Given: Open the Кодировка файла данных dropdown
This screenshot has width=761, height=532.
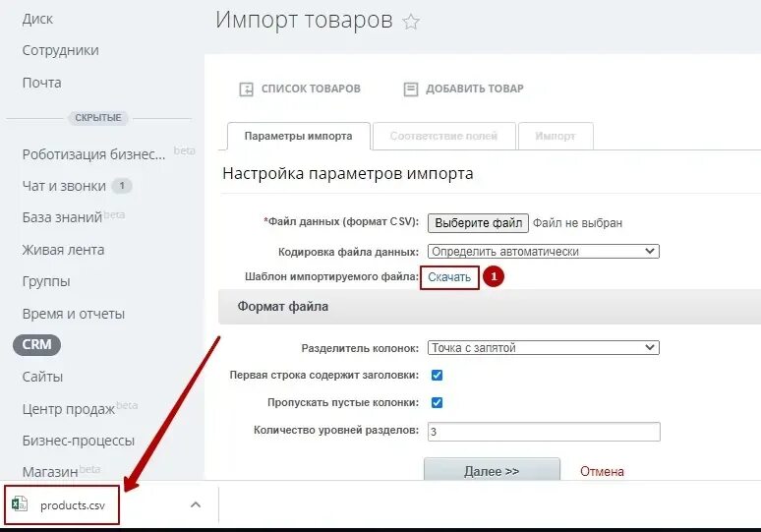Looking at the screenshot, I should (543, 252).
